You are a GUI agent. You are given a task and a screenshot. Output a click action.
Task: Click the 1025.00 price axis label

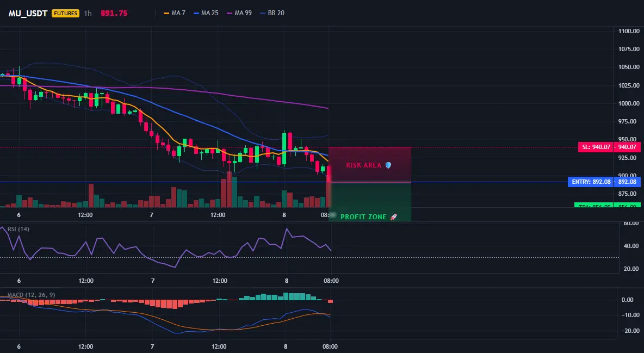(x=629, y=85)
